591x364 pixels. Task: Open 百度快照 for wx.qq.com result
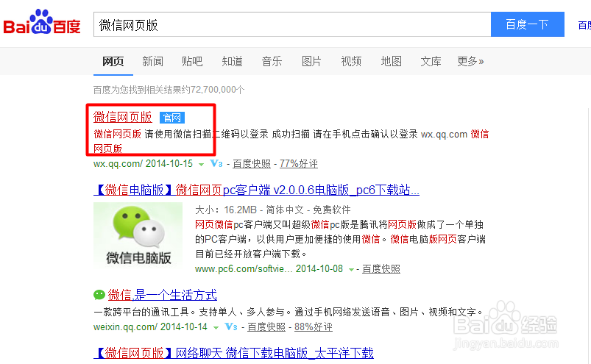[x=252, y=164]
